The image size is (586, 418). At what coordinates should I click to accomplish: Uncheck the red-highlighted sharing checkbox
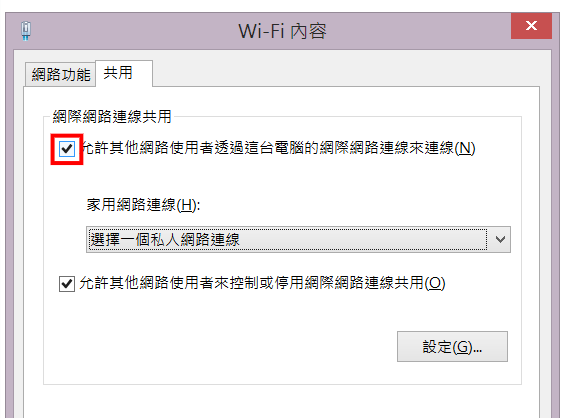(x=67, y=149)
